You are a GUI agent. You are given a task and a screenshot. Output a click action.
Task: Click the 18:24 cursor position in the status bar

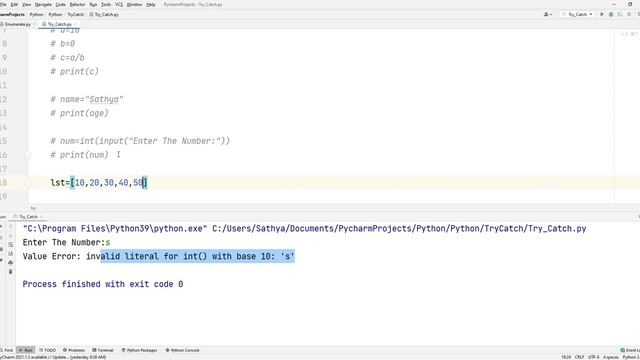[x=566, y=357]
